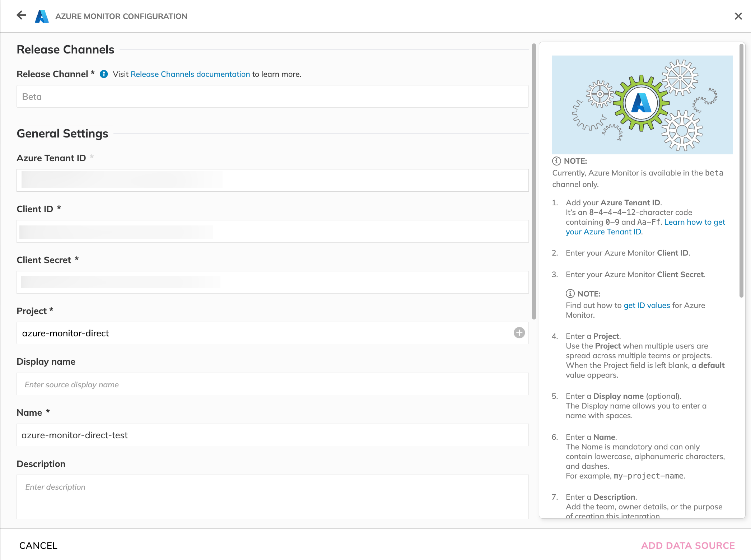Click the Azure gears illustration in help panel

tap(642, 105)
